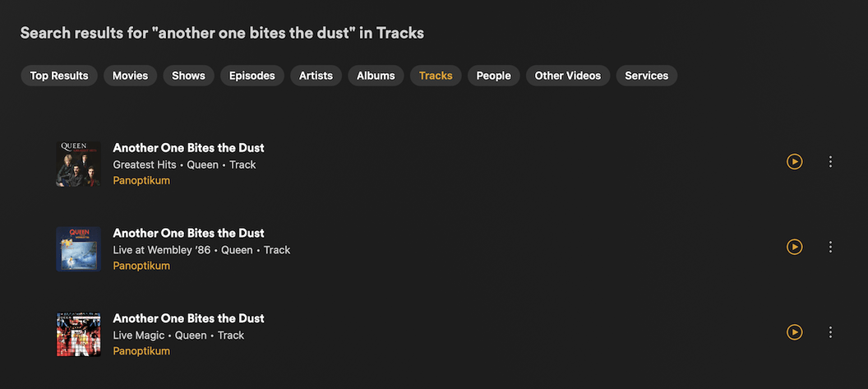The image size is (868, 389).
Task: Open more options for Live Magic track
Action: (x=830, y=332)
